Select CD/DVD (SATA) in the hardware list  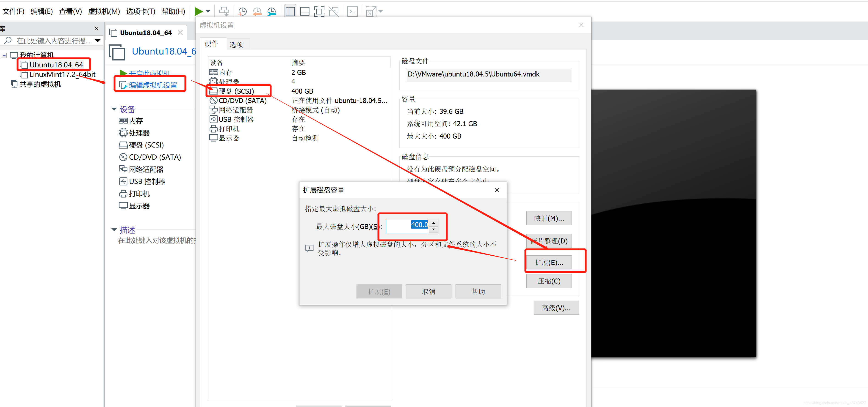coord(242,101)
